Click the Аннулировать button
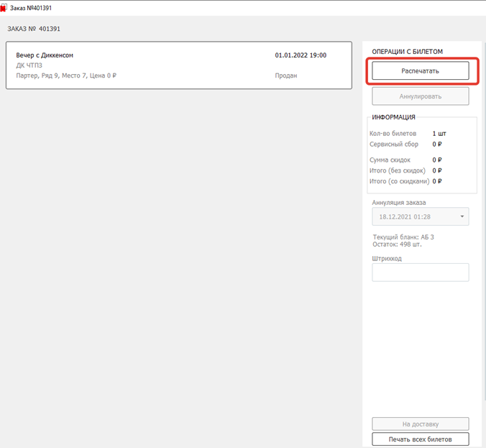 [420, 96]
